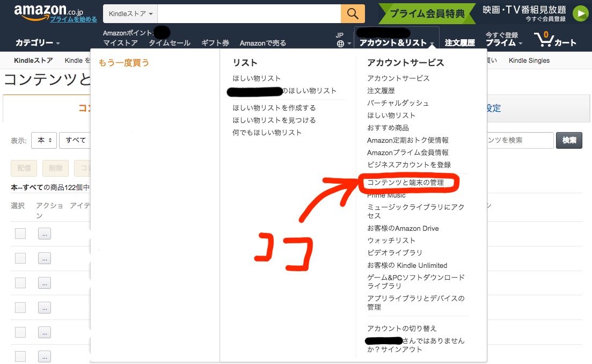Open the '...' action menu on the first item

point(44,234)
